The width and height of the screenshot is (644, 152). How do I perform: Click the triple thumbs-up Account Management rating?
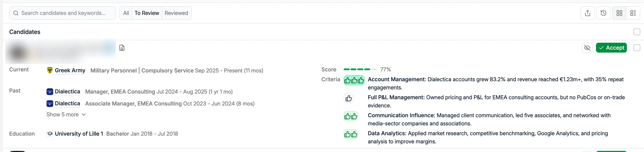tap(354, 80)
